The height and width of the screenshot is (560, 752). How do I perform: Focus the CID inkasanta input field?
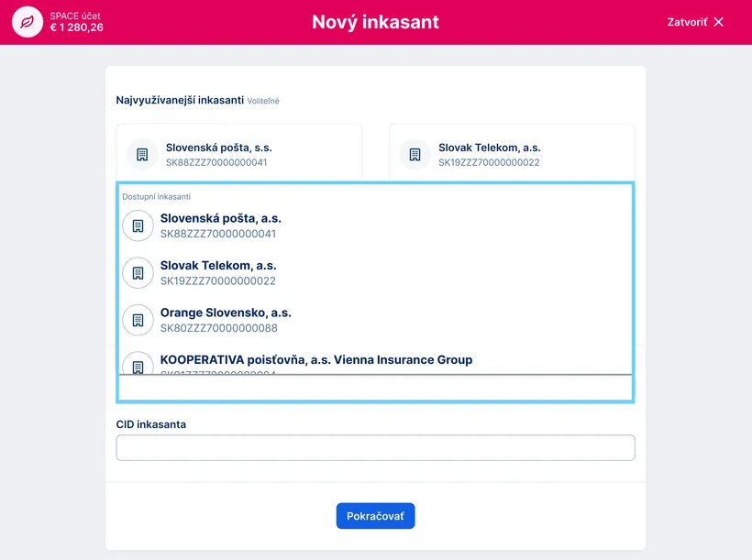pyautogui.click(x=375, y=447)
